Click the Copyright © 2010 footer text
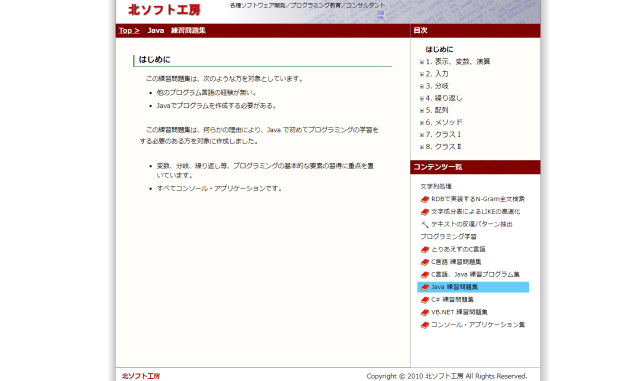 447,376
